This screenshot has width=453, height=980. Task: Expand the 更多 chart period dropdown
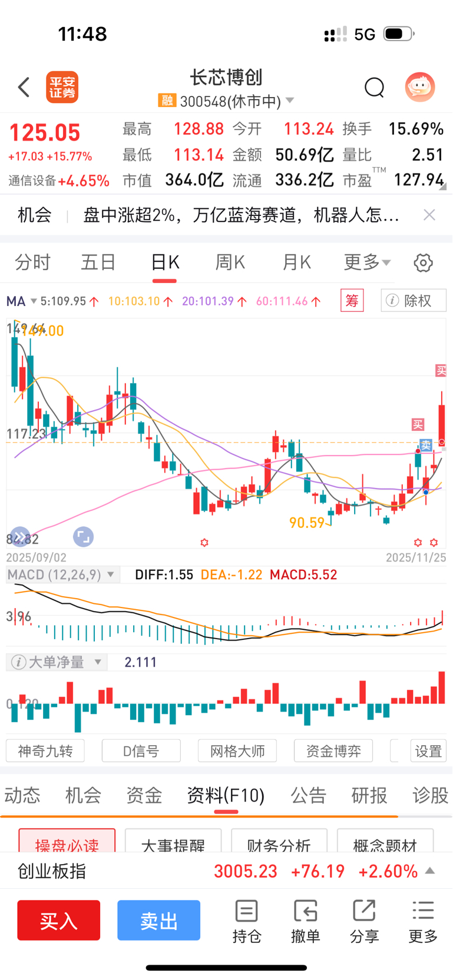(367, 262)
